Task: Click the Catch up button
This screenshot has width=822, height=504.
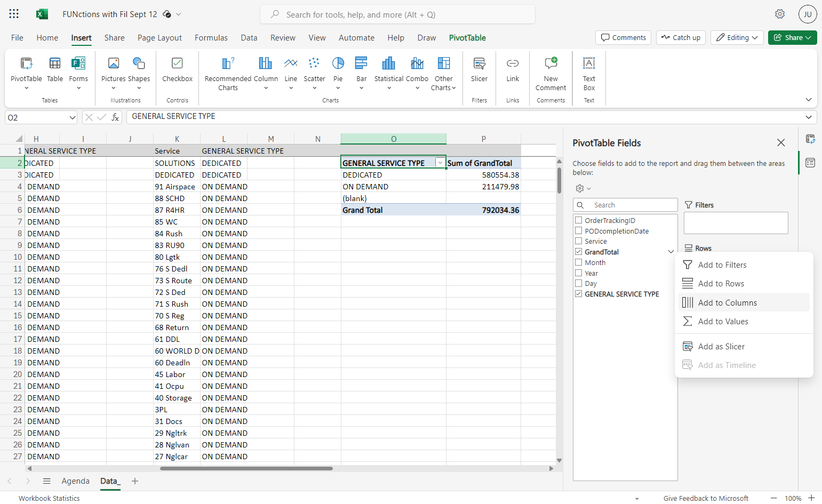Action: coord(681,37)
